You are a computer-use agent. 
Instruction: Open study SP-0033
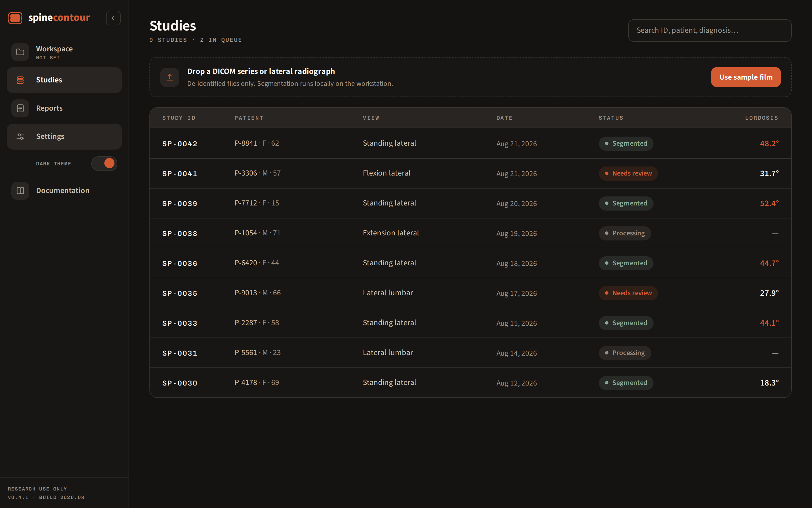[x=470, y=323]
